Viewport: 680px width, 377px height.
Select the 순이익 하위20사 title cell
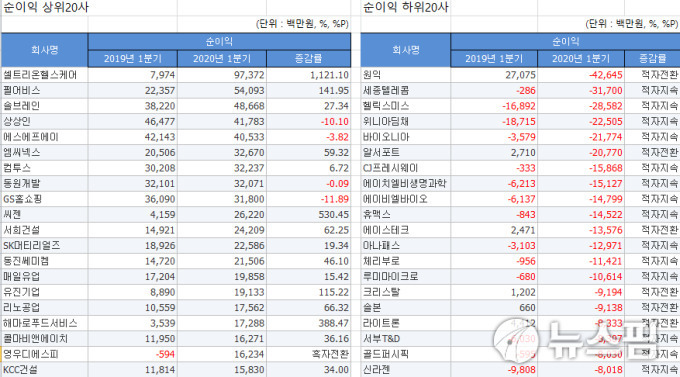point(405,7)
